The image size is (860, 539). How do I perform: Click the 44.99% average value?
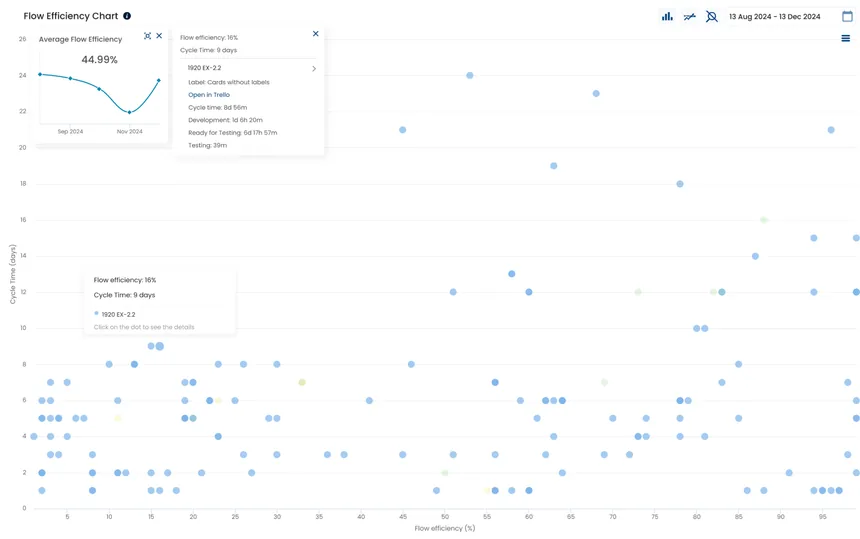click(x=99, y=59)
